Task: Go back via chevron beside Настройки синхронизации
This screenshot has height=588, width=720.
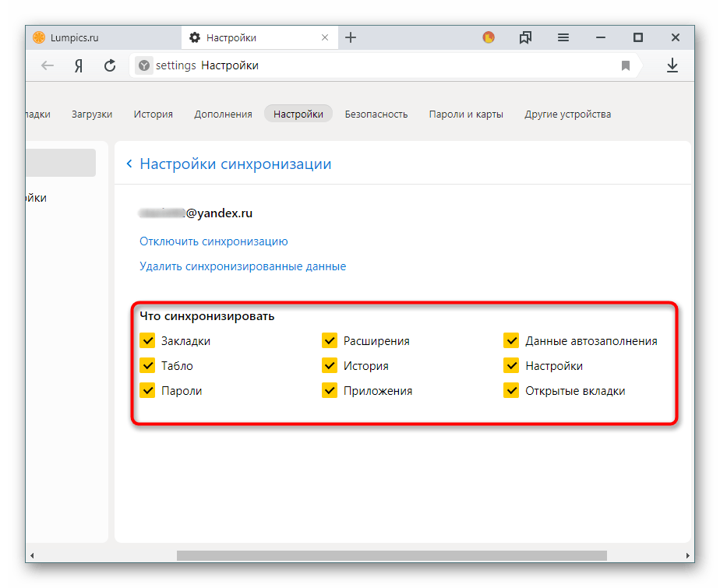Action: click(x=129, y=164)
